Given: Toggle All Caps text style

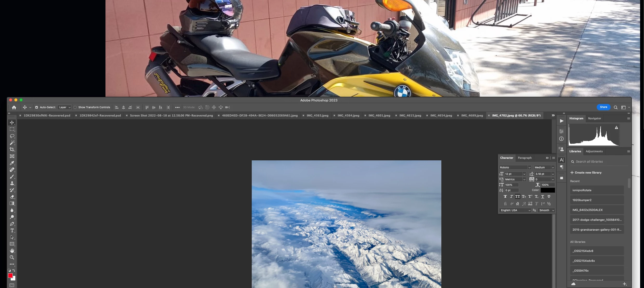Looking at the screenshot, I should click(x=517, y=197).
